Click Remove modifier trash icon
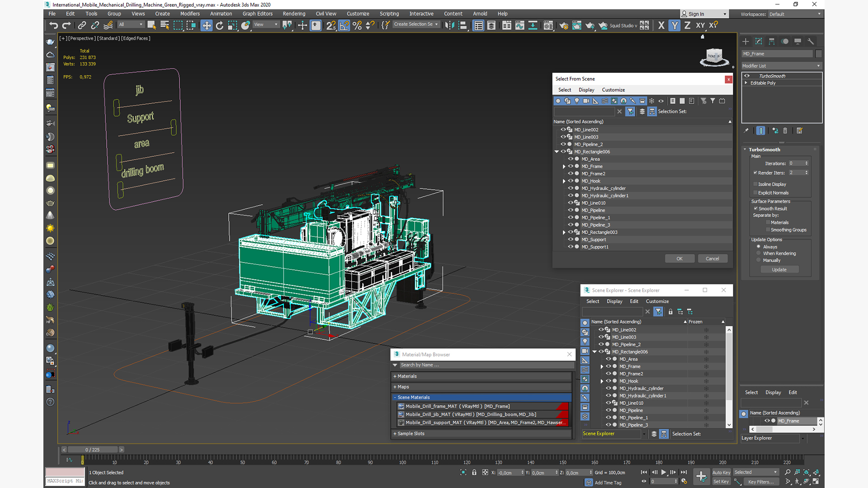The height and width of the screenshot is (488, 868). click(785, 131)
